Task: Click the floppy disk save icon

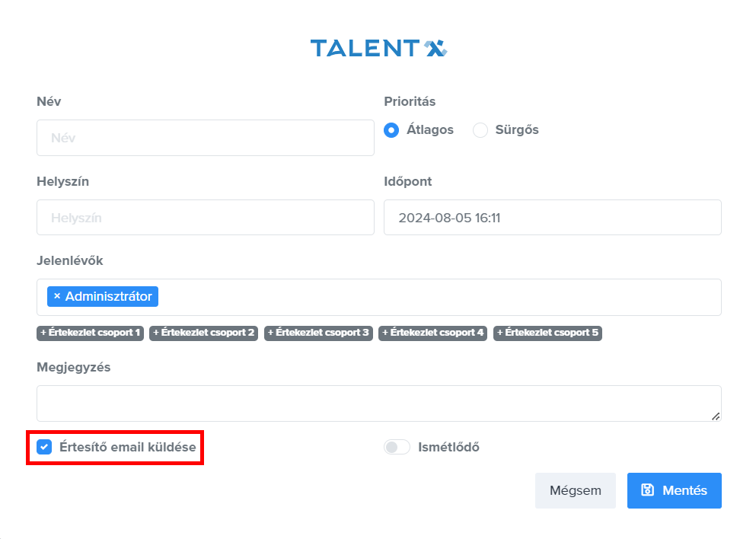Action: pos(647,490)
